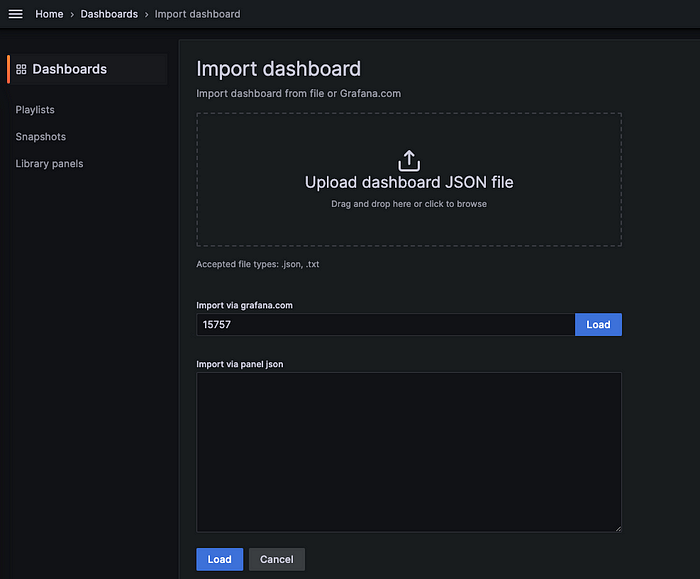Click Import dashboard breadcrumb text
Image resolution: width=700 pixels, height=579 pixels.
(x=197, y=14)
